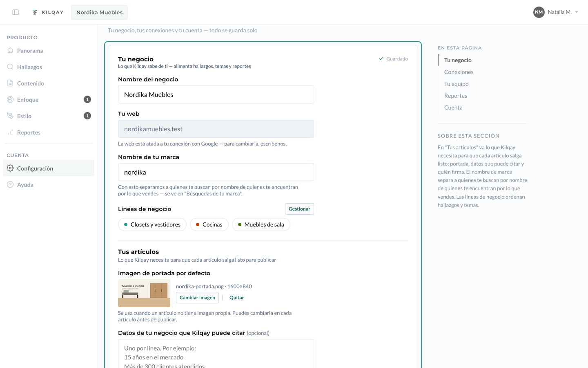Viewport: 588px width, 368px height.
Task: Open Estilo via the pen icon
Action: [10, 116]
